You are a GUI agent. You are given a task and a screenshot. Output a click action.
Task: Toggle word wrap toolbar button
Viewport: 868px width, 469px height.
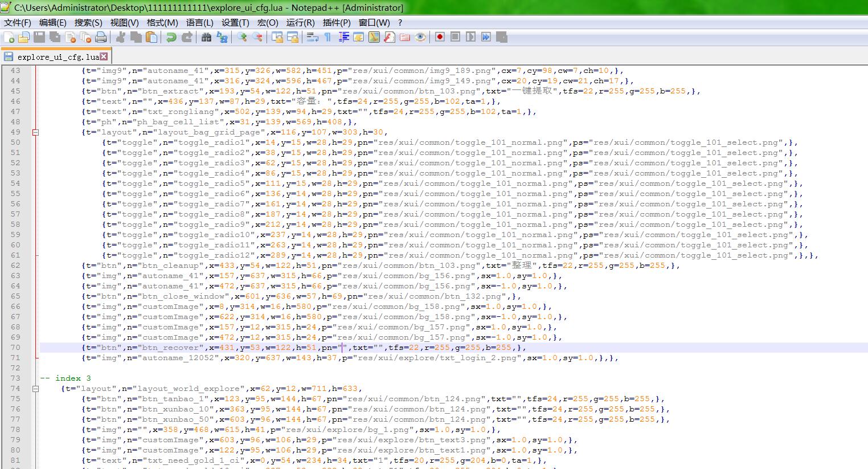click(312, 38)
